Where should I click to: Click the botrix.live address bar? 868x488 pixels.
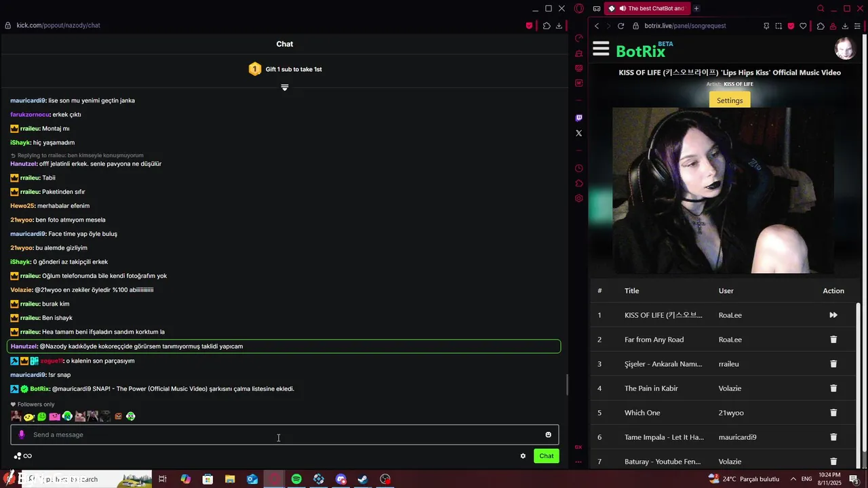coord(685,26)
